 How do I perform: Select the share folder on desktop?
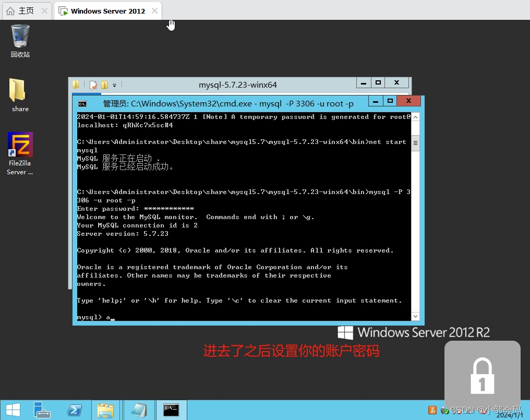pos(20,95)
